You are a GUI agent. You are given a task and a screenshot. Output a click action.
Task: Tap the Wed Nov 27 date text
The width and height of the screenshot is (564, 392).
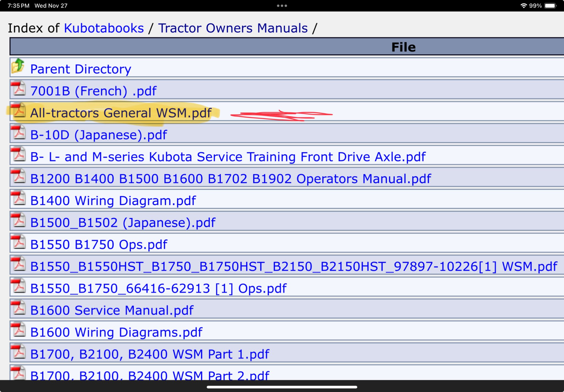point(51,6)
